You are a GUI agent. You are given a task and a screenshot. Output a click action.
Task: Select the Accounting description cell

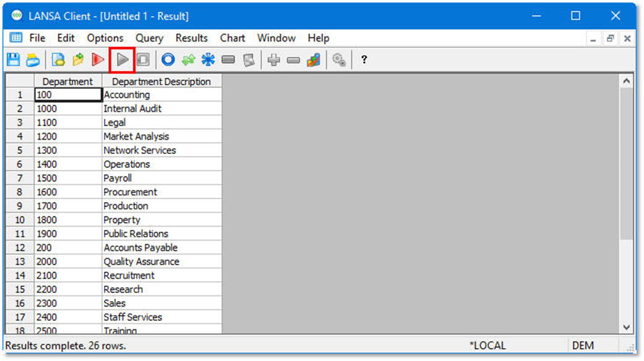(161, 95)
